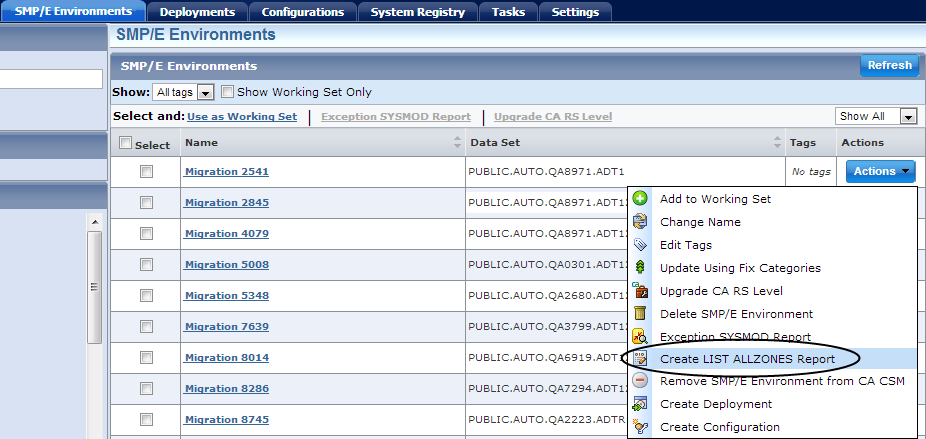The width and height of the screenshot is (926, 439).
Task: Click the red Remove SMP/E Environment icon
Action: 640,381
